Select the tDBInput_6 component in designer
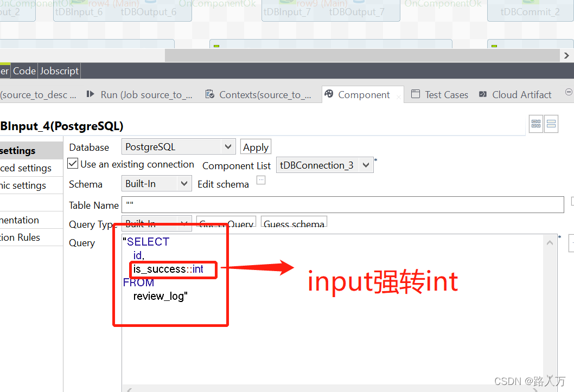Viewport: 574px width, 392px height. [x=79, y=12]
